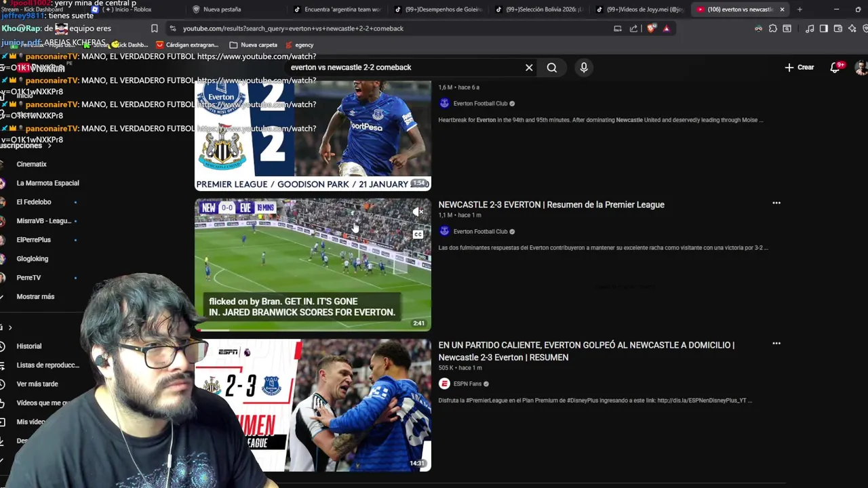Toggle captions on the Everton preview
The width and height of the screenshot is (868, 488).
click(418, 235)
